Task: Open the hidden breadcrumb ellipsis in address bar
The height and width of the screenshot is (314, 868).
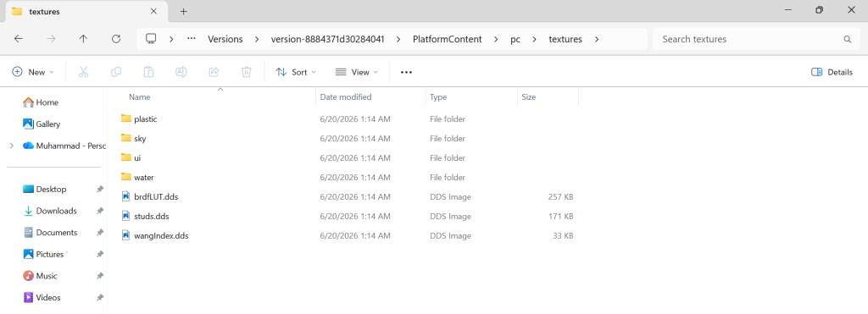Action: (x=192, y=39)
